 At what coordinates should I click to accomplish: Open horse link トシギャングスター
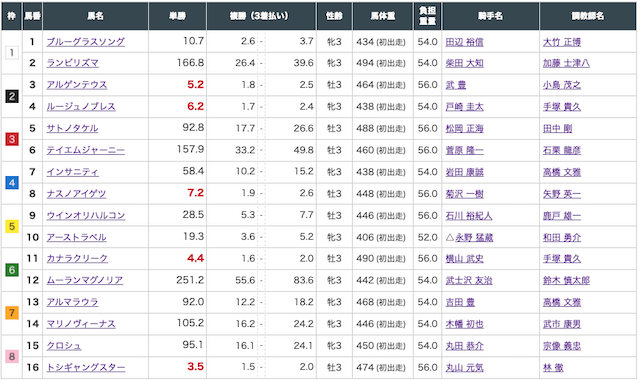86,367
